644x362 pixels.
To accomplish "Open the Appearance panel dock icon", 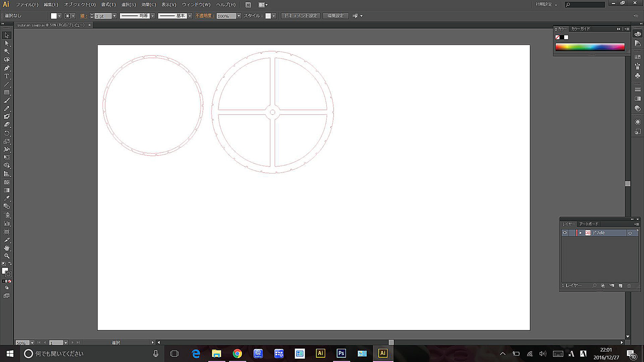I will (638, 122).
